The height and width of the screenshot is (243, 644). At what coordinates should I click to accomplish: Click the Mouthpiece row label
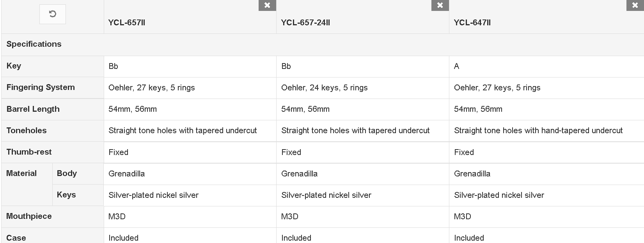point(29,216)
